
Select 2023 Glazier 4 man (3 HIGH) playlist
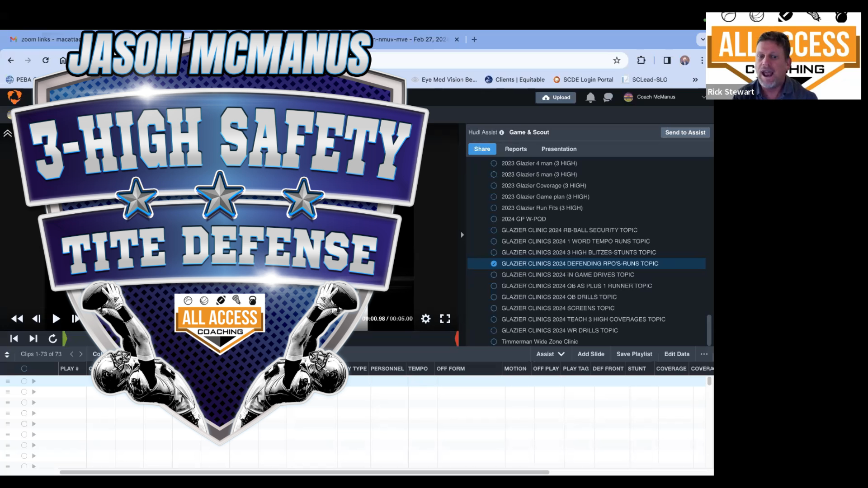(539, 163)
